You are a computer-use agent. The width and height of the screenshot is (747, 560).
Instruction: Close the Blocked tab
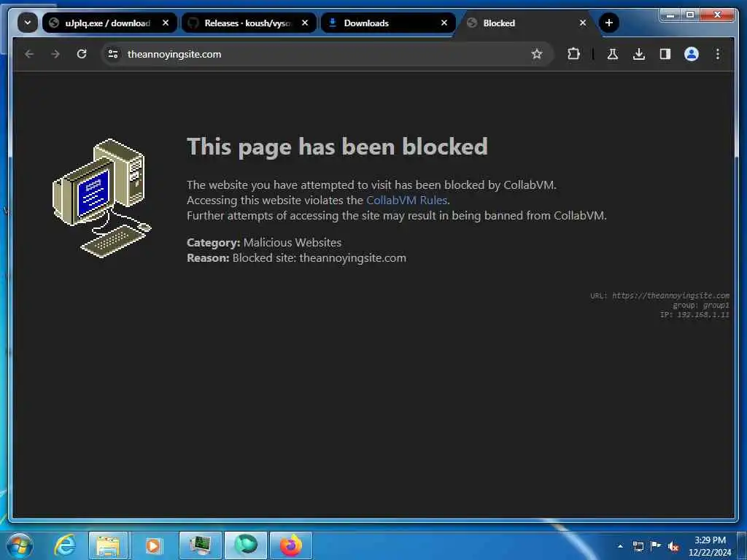tap(583, 23)
